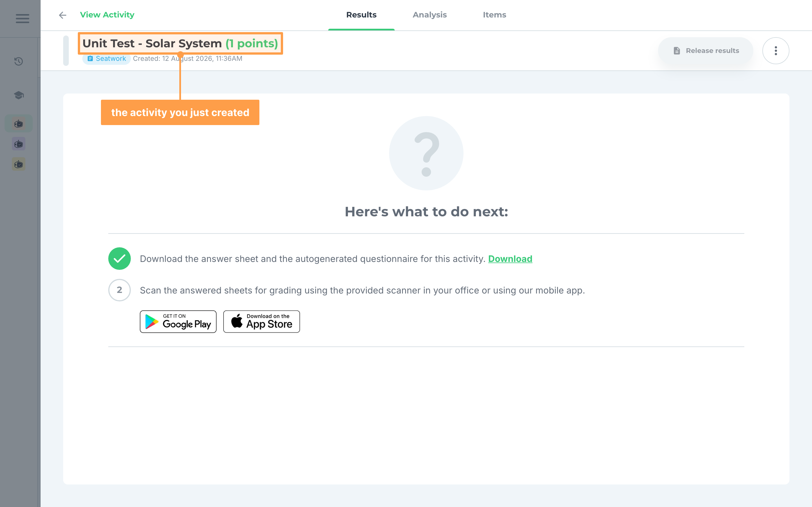This screenshot has width=812, height=507.
Task: Select the first robot activity icon
Action: click(19, 124)
